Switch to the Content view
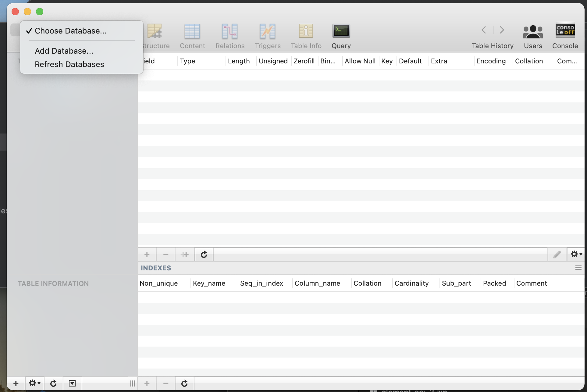The height and width of the screenshot is (392, 587). point(192,36)
